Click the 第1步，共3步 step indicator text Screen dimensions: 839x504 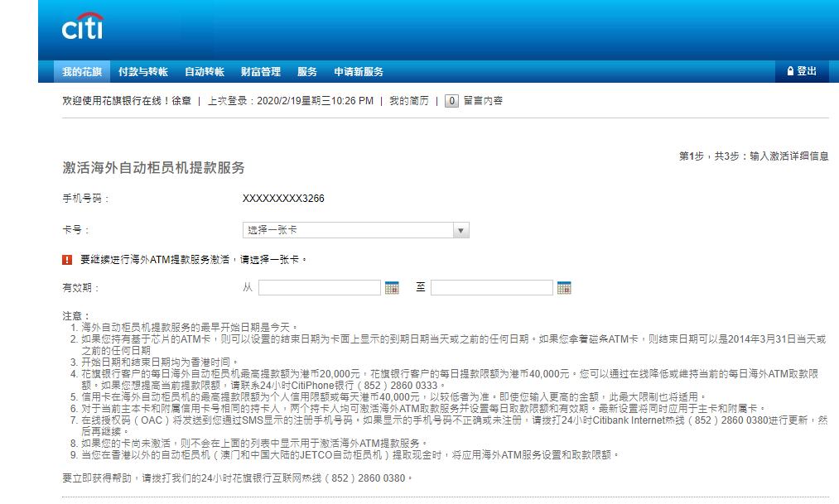[754, 156]
